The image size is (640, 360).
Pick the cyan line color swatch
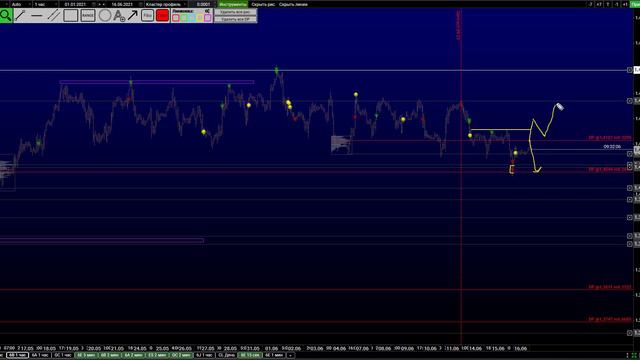click(x=191, y=18)
